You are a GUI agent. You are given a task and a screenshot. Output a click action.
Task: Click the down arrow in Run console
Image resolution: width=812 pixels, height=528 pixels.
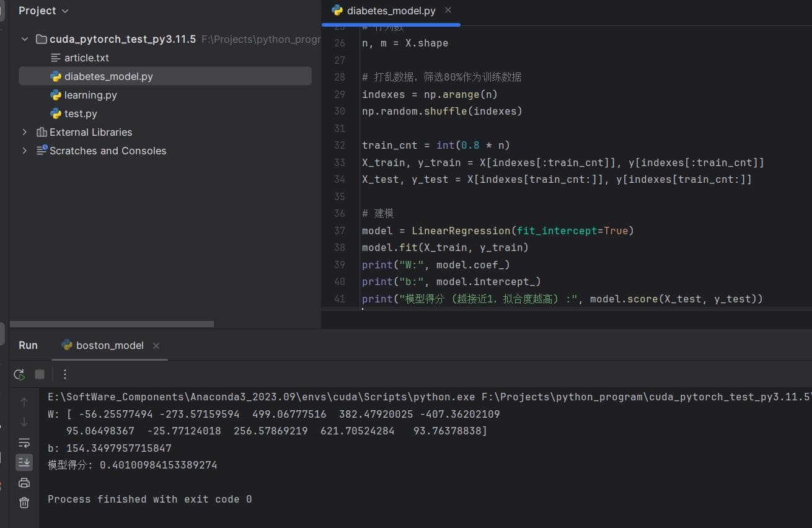[x=24, y=422]
